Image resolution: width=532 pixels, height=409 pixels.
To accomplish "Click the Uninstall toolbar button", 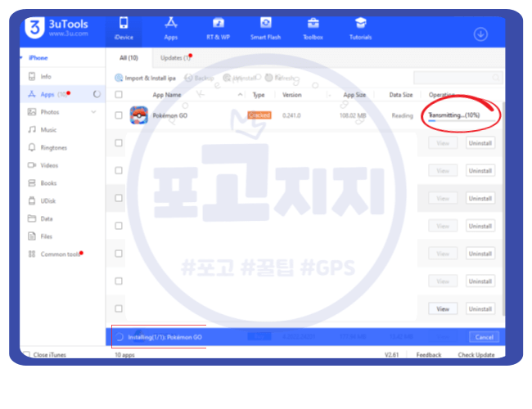I will point(240,78).
